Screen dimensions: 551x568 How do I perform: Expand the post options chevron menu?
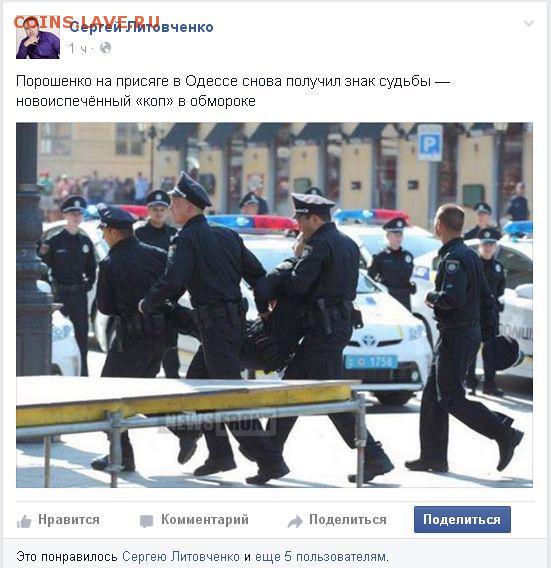529,24
